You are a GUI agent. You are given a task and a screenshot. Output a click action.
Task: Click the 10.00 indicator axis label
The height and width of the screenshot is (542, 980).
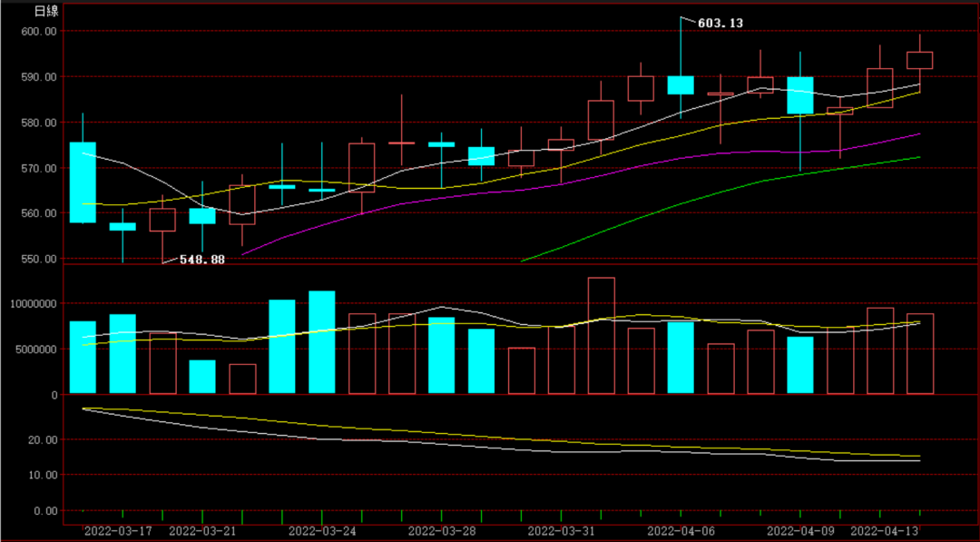(x=44, y=475)
